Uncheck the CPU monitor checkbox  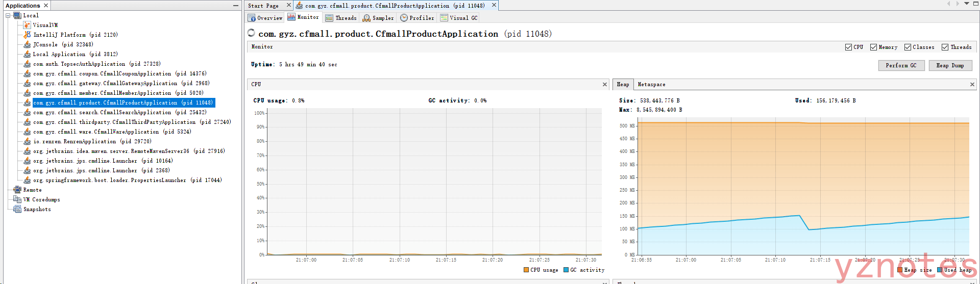pyautogui.click(x=848, y=47)
